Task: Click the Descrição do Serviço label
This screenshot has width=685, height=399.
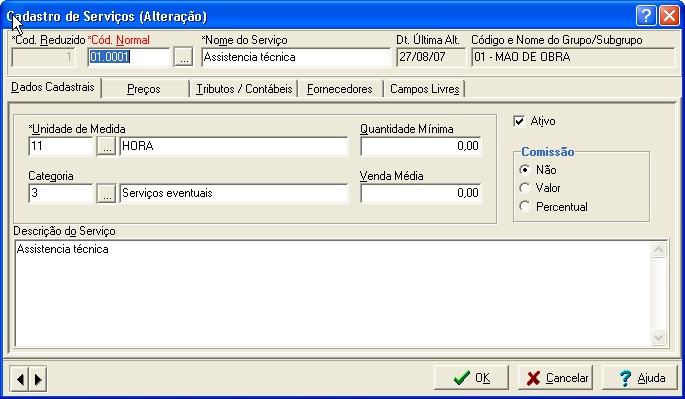Action: point(64,231)
